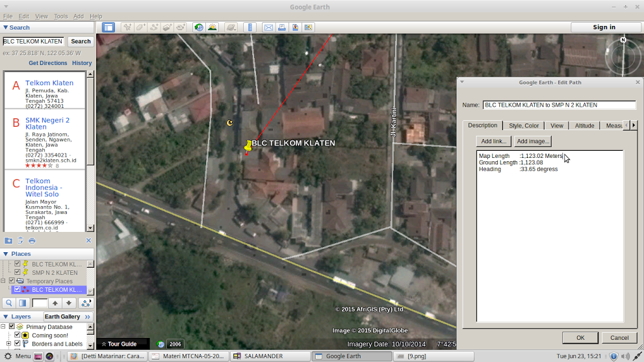Collapse the Places panel triangle
The width and height of the screenshot is (644, 362).
(x=5, y=254)
